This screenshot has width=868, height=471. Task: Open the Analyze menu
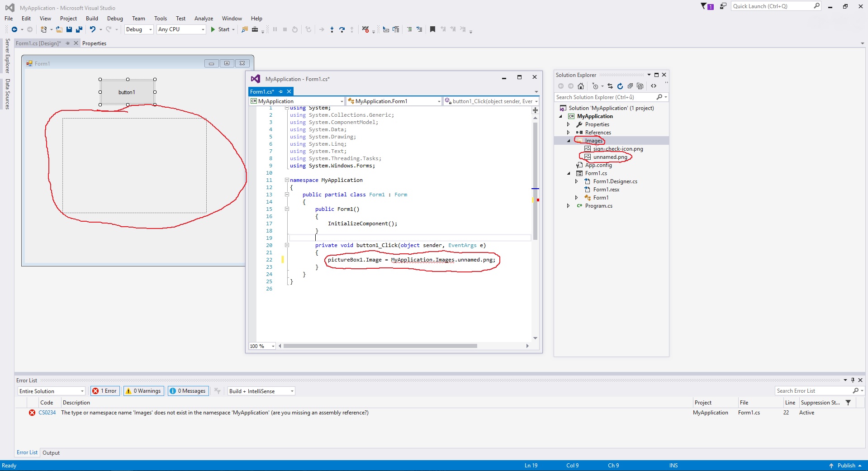pyautogui.click(x=204, y=19)
